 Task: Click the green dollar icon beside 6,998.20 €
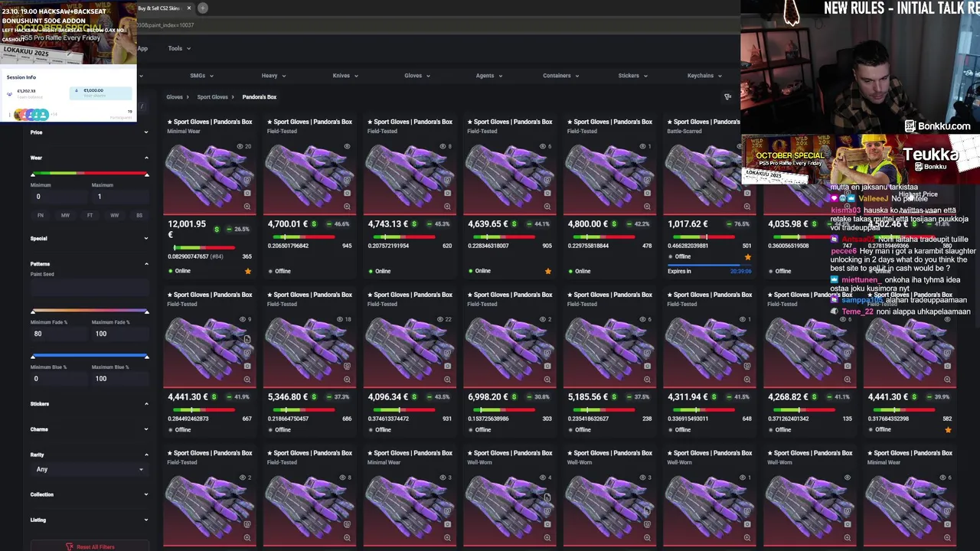(514, 397)
